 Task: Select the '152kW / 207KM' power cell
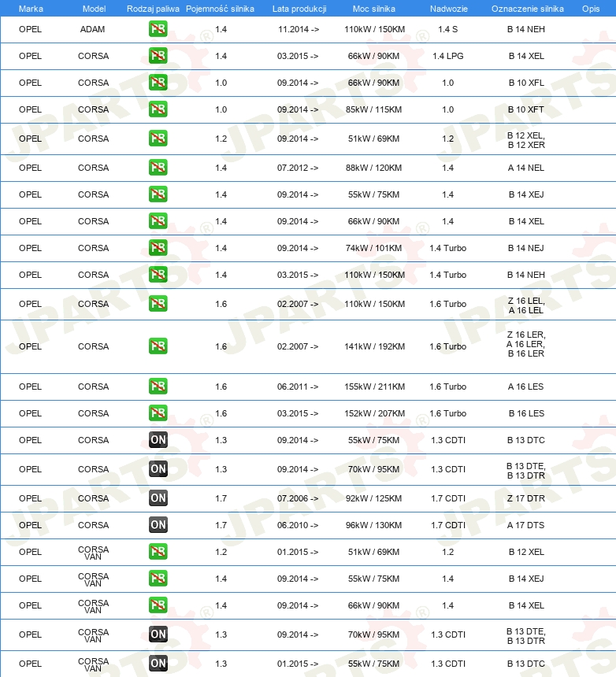click(374, 413)
